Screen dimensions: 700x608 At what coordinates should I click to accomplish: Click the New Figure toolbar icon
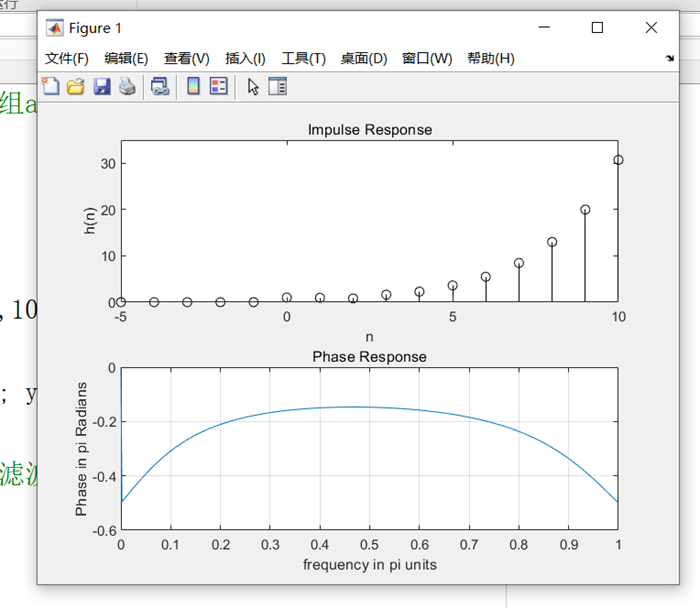tap(50, 86)
